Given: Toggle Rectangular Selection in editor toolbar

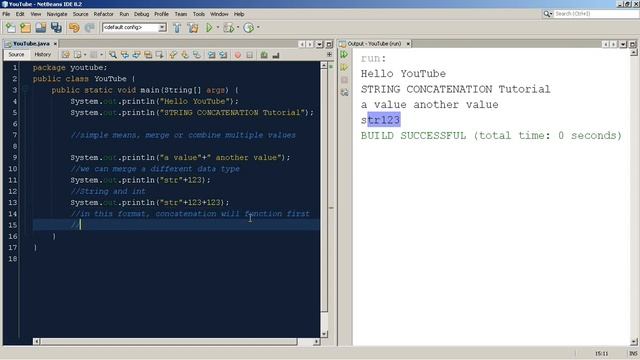Looking at the screenshot, I should (160, 55).
